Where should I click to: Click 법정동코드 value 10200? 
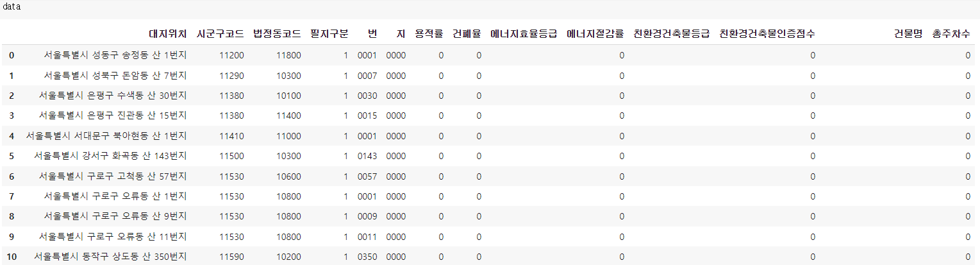[x=288, y=257]
